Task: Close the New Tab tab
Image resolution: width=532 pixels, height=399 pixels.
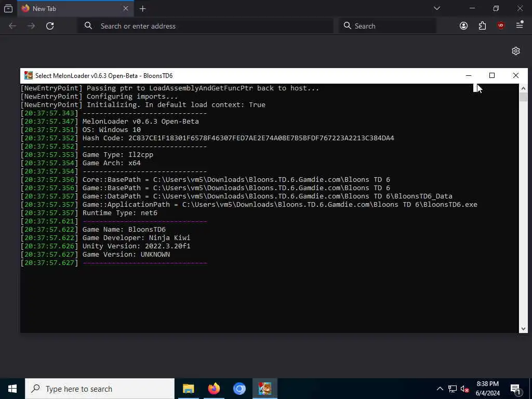Action: point(126,8)
